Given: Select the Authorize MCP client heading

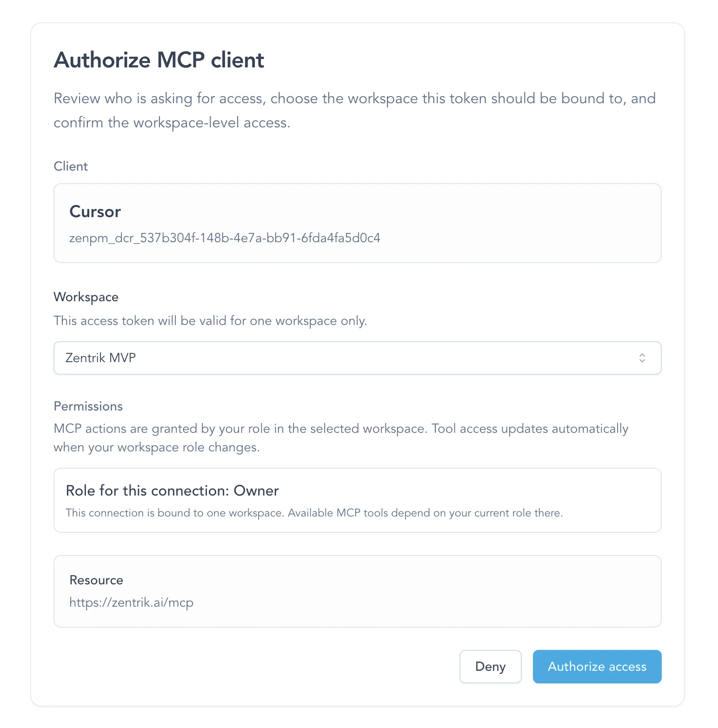Looking at the screenshot, I should [159, 60].
